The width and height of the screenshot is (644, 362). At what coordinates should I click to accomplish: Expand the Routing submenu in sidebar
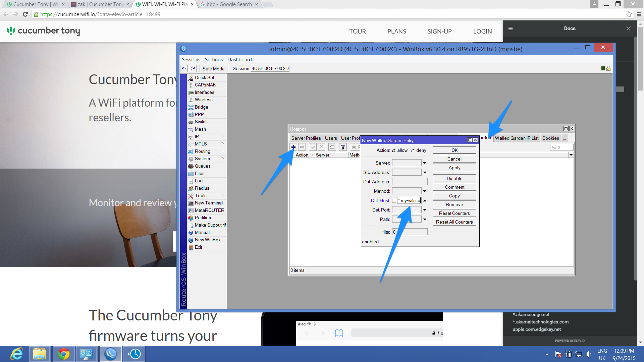click(223, 151)
